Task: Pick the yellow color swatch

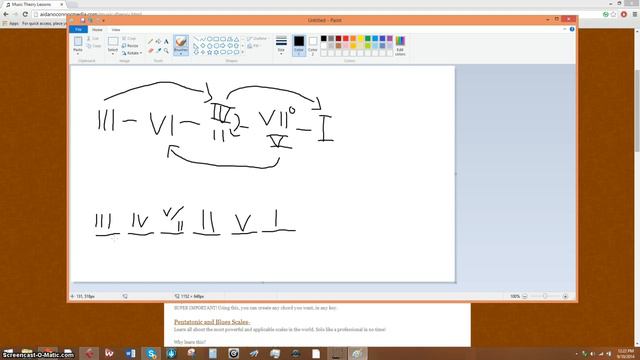Action: 360,38
